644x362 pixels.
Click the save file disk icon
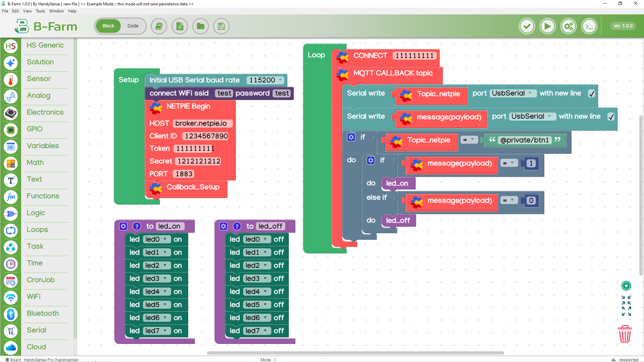[221, 26]
